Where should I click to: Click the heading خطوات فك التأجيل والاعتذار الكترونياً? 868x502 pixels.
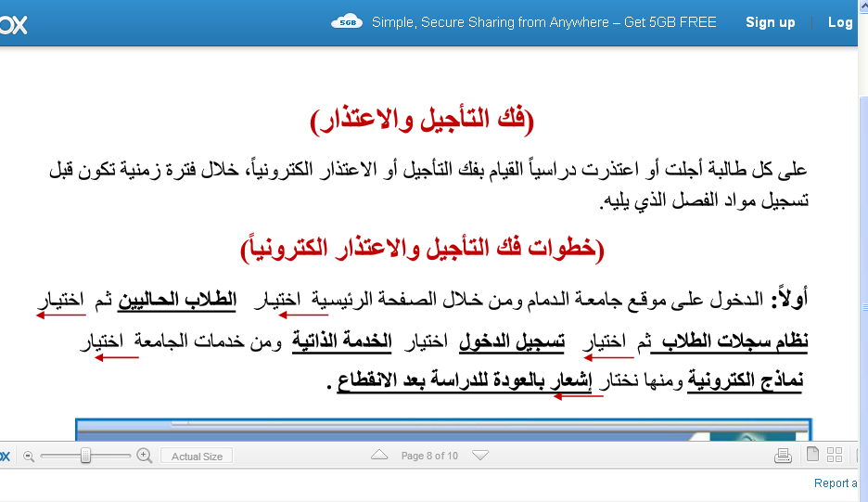(x=422, y=249)
